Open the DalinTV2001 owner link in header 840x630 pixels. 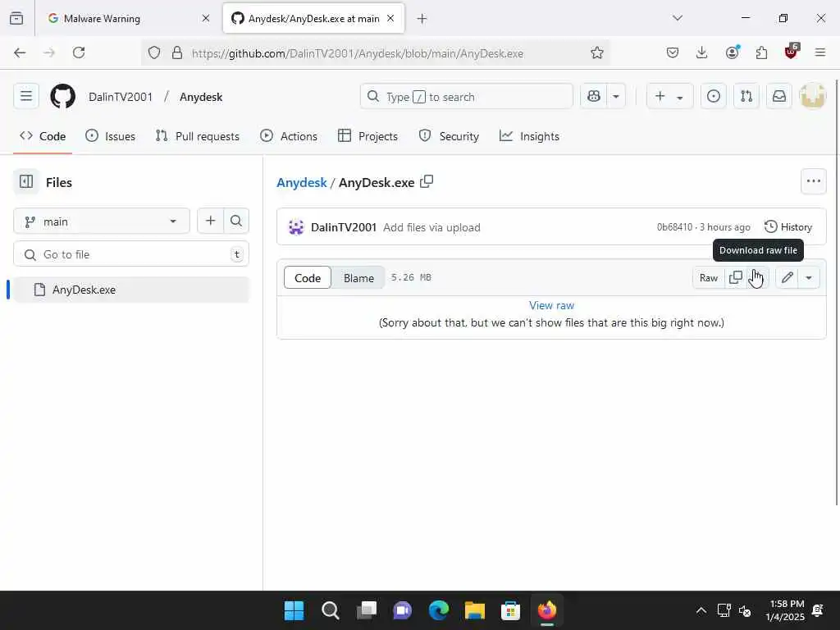tap(121, 97)
